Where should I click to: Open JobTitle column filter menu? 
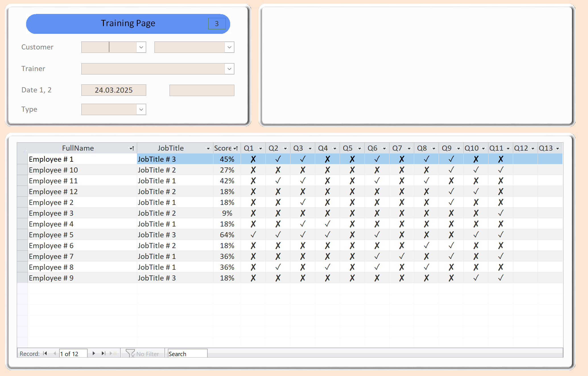coord(208,148)
